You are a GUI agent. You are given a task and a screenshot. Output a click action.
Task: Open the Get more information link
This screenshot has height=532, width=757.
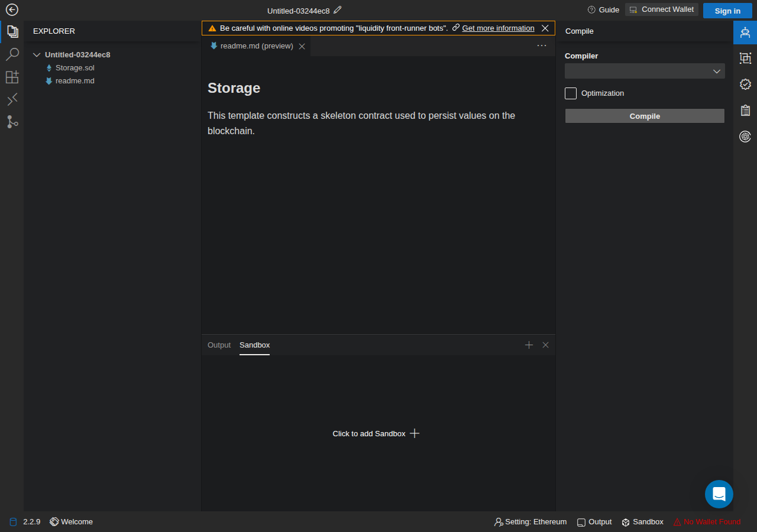coord(498,28)
